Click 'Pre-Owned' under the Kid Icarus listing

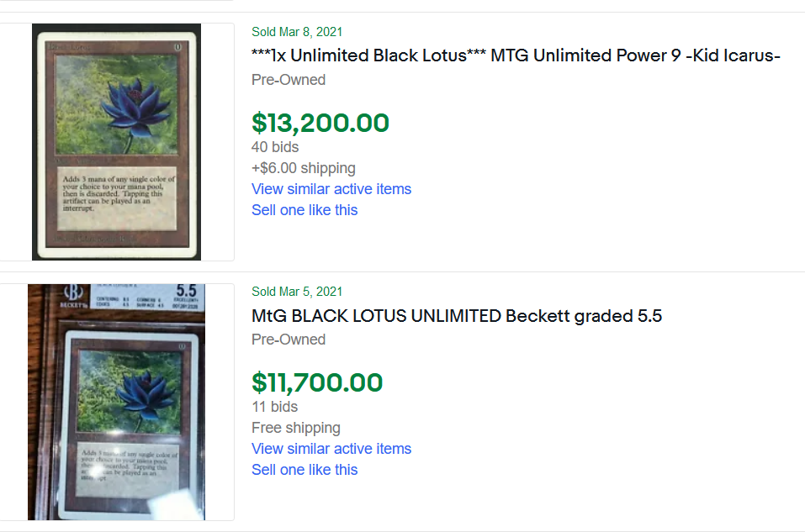(x=289, y=80)
